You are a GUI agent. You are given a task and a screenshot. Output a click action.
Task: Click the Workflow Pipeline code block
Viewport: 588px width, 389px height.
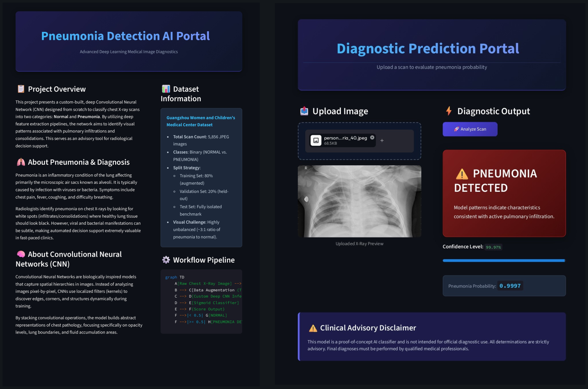[201, 301]
